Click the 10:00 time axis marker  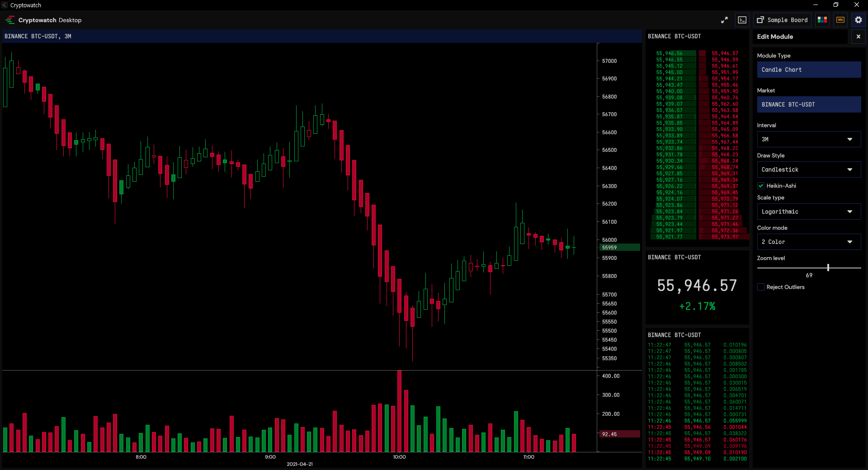[x=400, y=457]
